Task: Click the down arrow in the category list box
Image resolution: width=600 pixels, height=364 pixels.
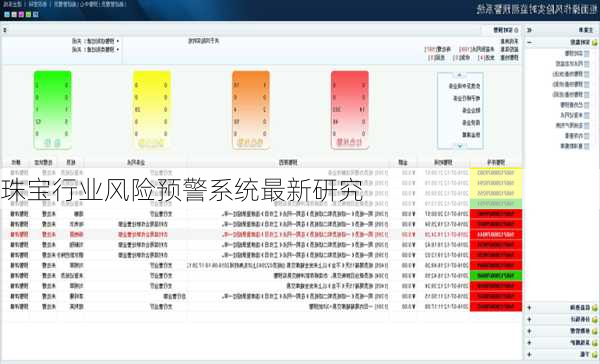Action: coord(460,146)
